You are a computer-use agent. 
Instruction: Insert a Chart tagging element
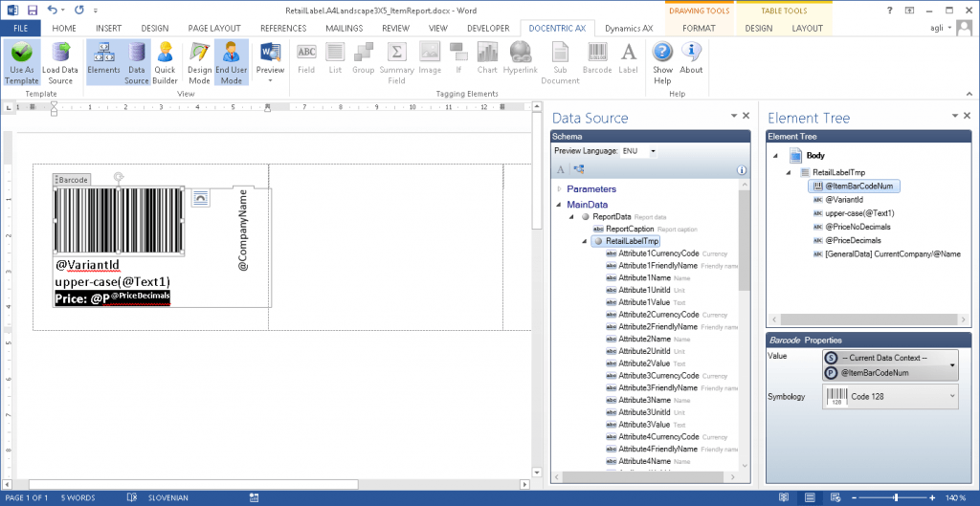click(x=487, y=58)
